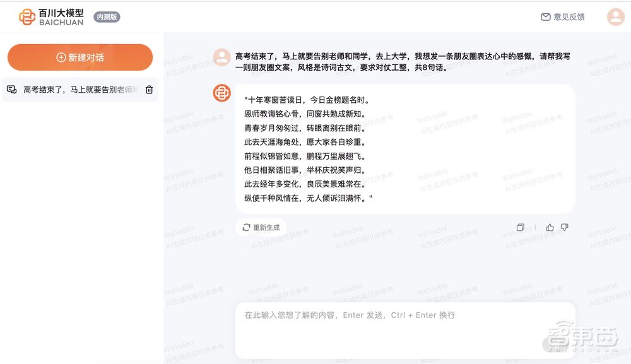The image size is (631, 364).
Task: Click the user avatar next to the question
Action: [221, 56]
